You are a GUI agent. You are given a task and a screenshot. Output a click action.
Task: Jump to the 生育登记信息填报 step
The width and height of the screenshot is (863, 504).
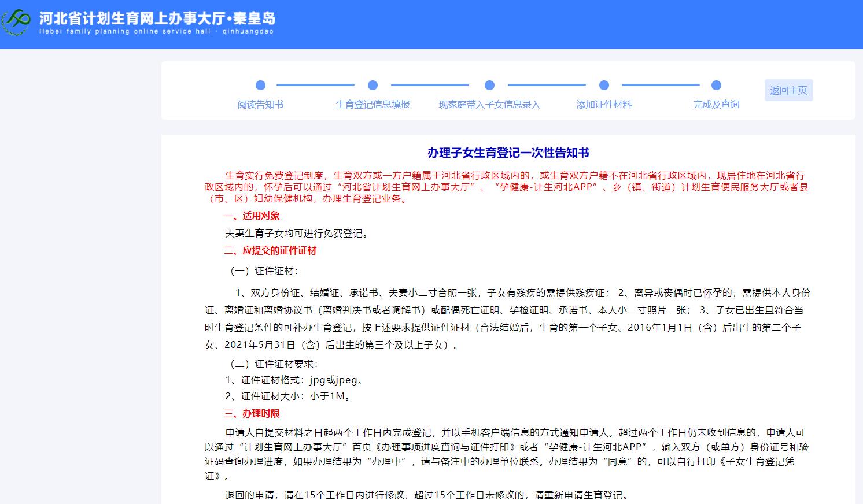[373, 105]
